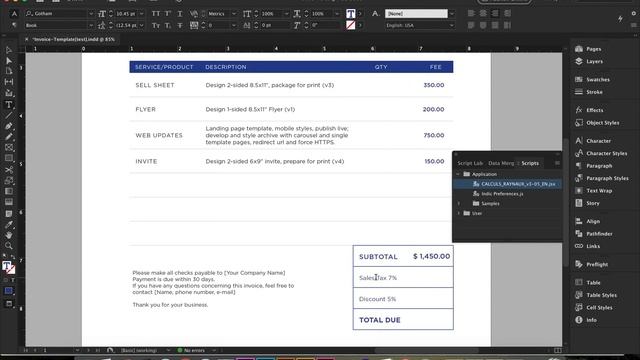Select the Eyedropper tool
The height and width of the screenshot is (360, 640).
9,224
